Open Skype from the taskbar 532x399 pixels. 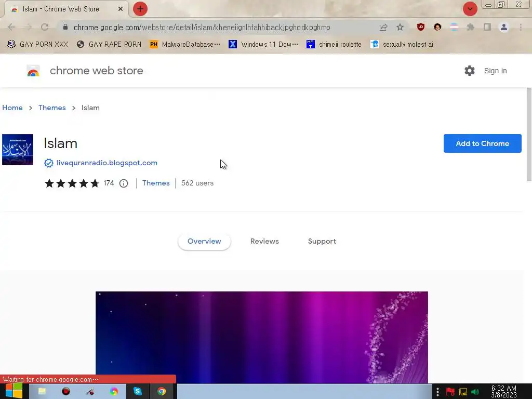pos(137,392)
